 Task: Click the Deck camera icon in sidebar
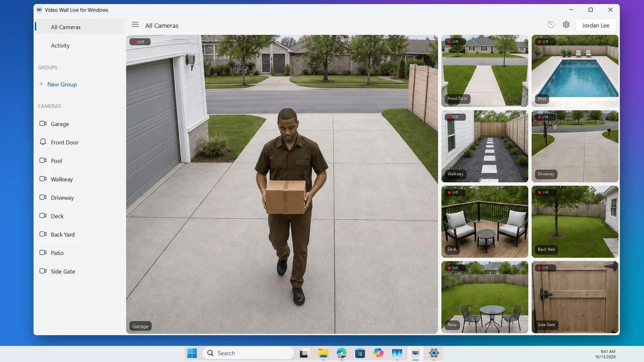[43, 215]
